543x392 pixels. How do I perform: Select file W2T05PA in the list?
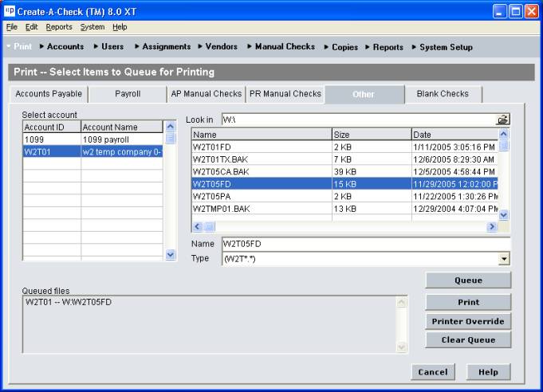pyautogui.click(x=344, y=197)
